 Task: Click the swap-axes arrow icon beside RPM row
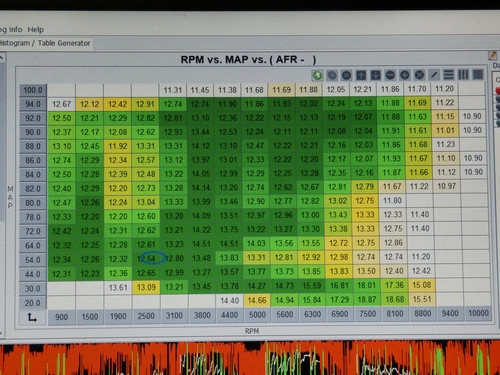click(x=32, y=317)
